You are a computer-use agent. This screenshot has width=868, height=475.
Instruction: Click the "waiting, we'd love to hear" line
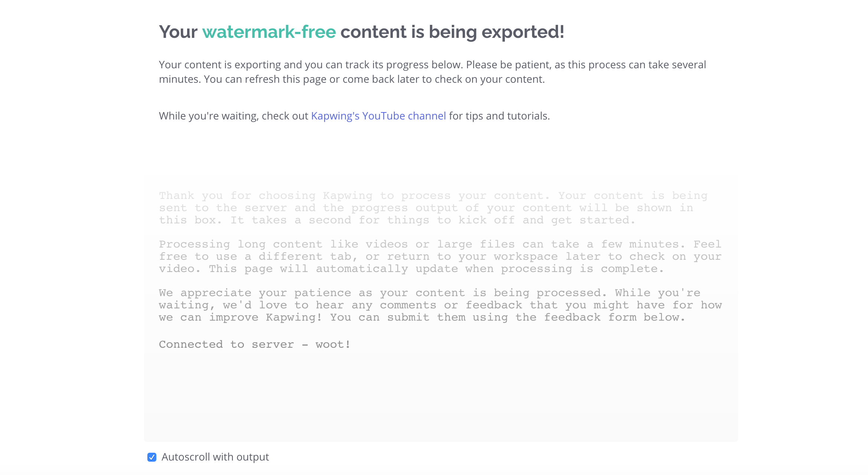pyautogui.click(x=440, y=305)
